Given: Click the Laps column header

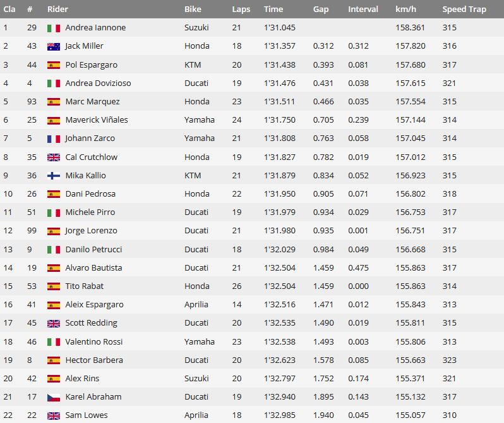Looking at the screenshot, I should tap(241, 9).
